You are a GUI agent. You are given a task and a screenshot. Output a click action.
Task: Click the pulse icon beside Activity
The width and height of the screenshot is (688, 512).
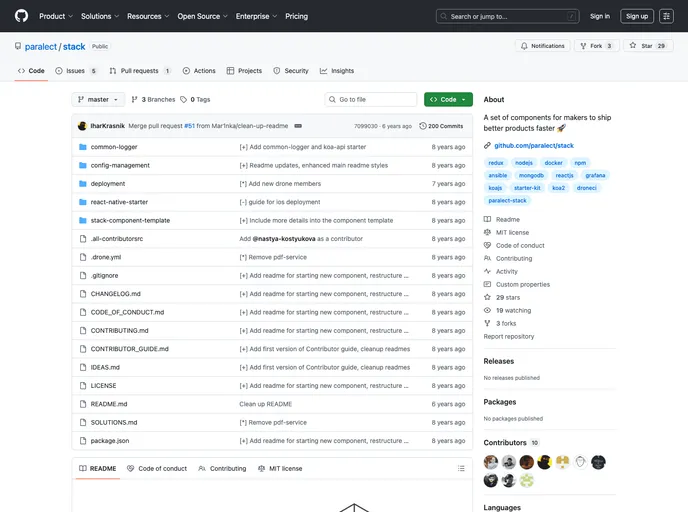[487, 271]
